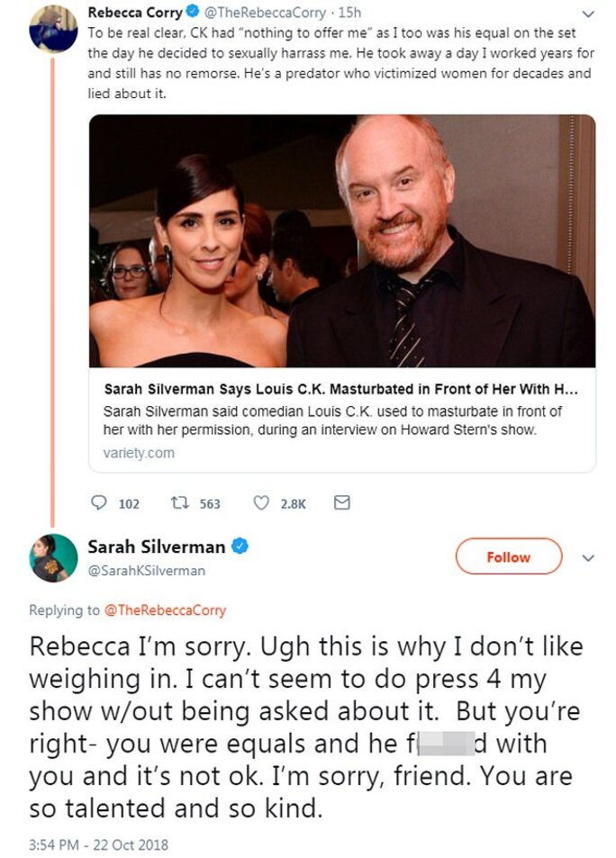The height and width of the screenshot is (858, 616).
Task: Retweet Rebecca Corry's tweet
Action: pos(178,503)
